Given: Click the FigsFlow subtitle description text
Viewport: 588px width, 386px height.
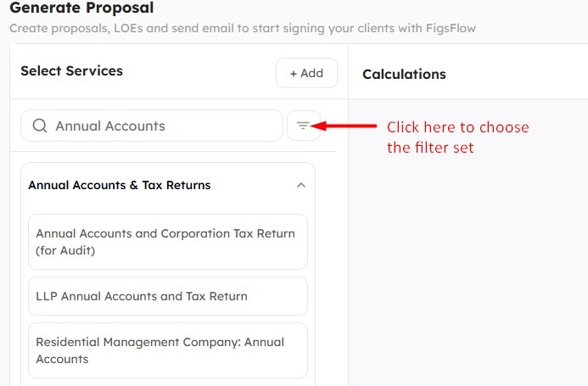Looking at the screenshot, I should pos(243,28).
